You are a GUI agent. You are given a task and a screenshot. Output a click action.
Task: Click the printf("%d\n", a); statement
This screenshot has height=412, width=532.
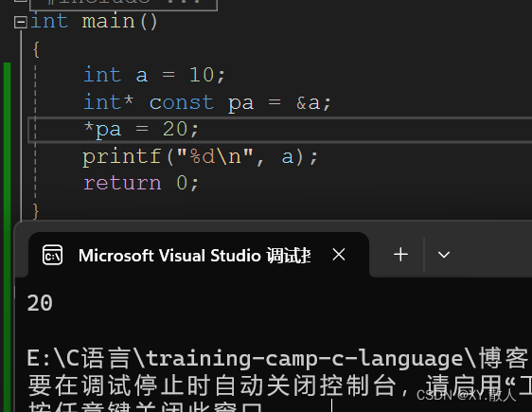(201, 157)
